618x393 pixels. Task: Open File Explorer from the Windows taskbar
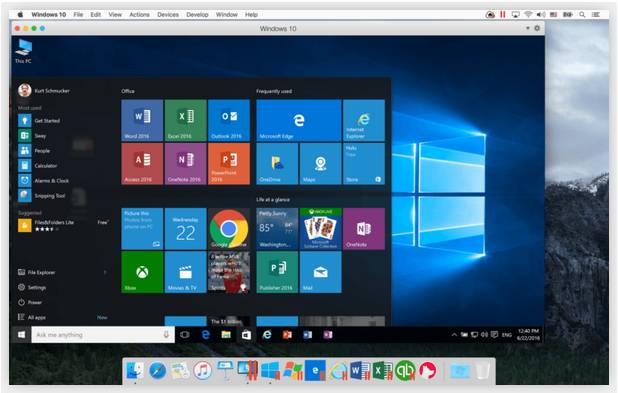pyautogui.click(x=226, y=335)
